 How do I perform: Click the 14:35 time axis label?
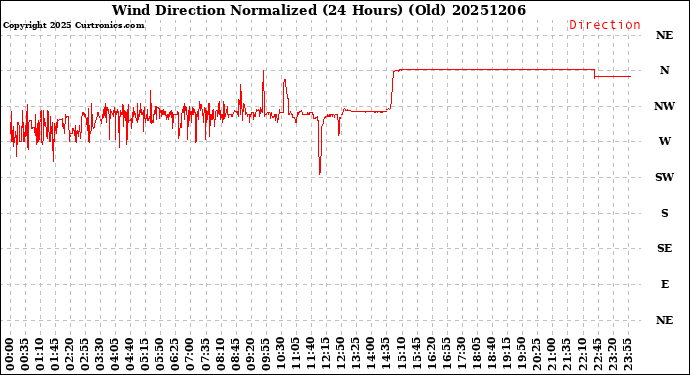[385, 354]
